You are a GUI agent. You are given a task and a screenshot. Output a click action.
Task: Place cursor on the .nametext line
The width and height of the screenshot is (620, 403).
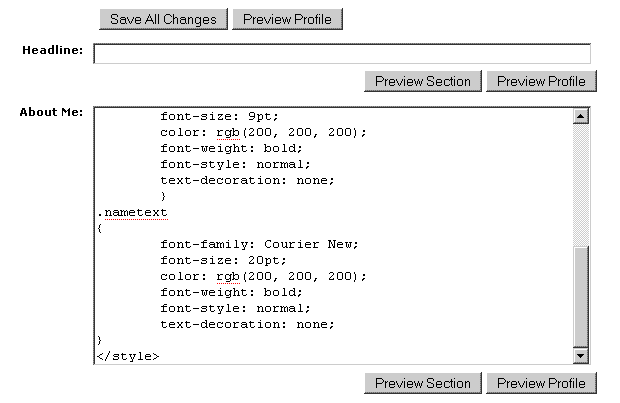click(132, 212)
